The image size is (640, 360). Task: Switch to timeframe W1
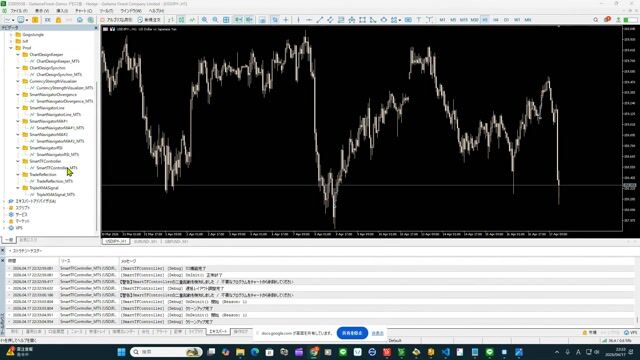click(517, 20)
